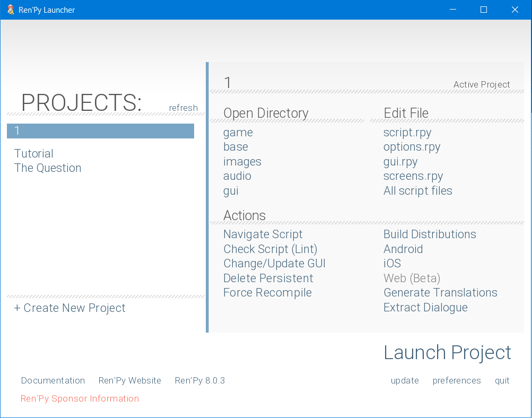
Task: Open the Documentation link
Action: 53,380
